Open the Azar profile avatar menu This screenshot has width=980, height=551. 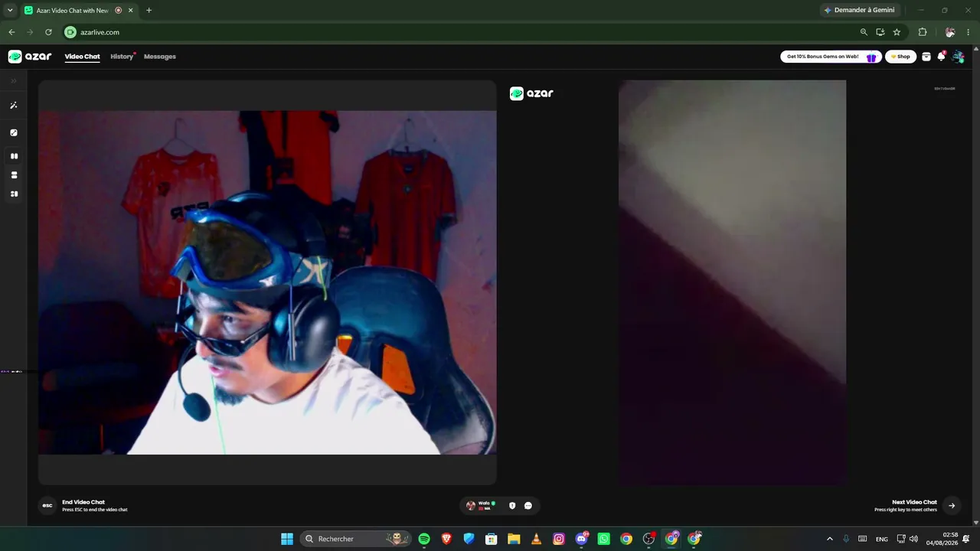coord(958,57)
